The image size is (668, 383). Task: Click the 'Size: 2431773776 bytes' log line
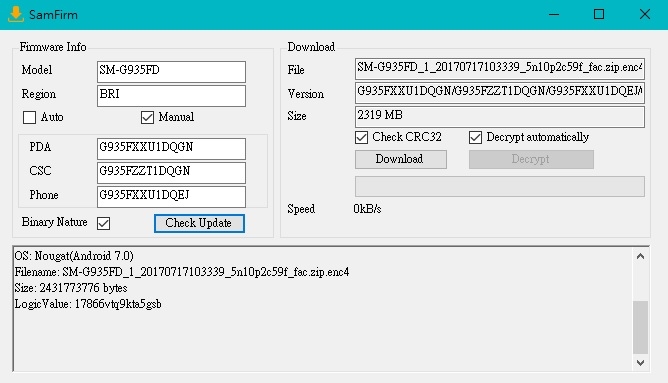click(71, 288)
